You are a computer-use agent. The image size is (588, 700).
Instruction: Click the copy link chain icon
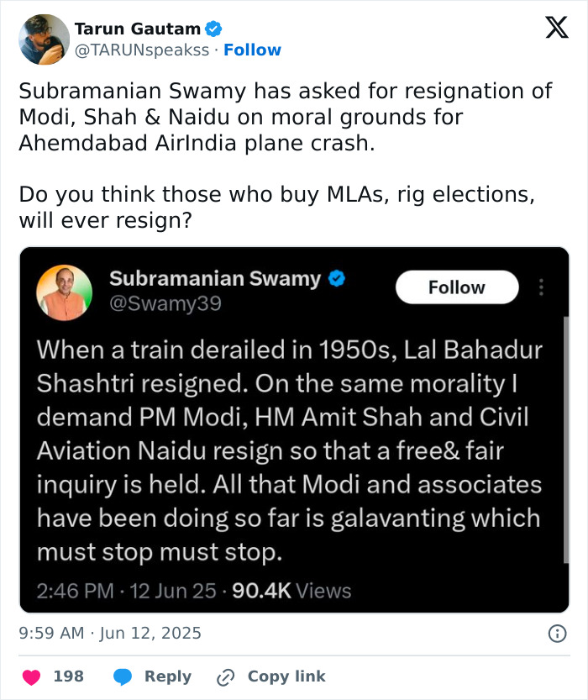click(225, 677)
